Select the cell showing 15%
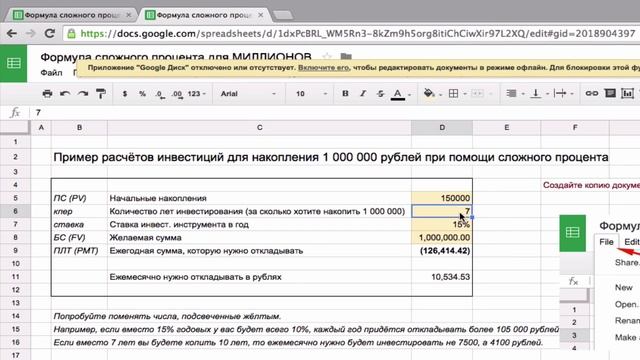640x360 pixels. coord(442,224)
